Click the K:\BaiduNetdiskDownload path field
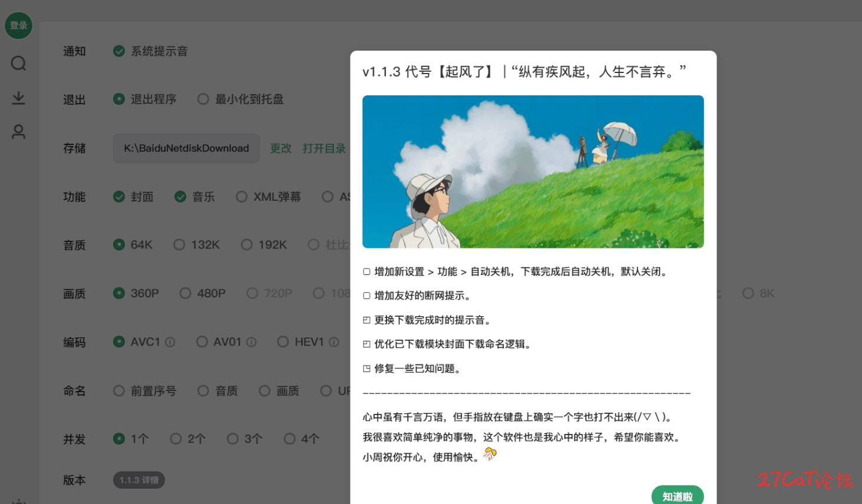 pyautogui.click(x=186, y=148)
